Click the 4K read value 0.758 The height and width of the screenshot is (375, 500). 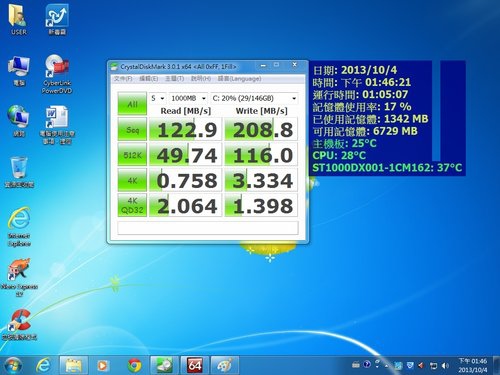tap(185, 180)
